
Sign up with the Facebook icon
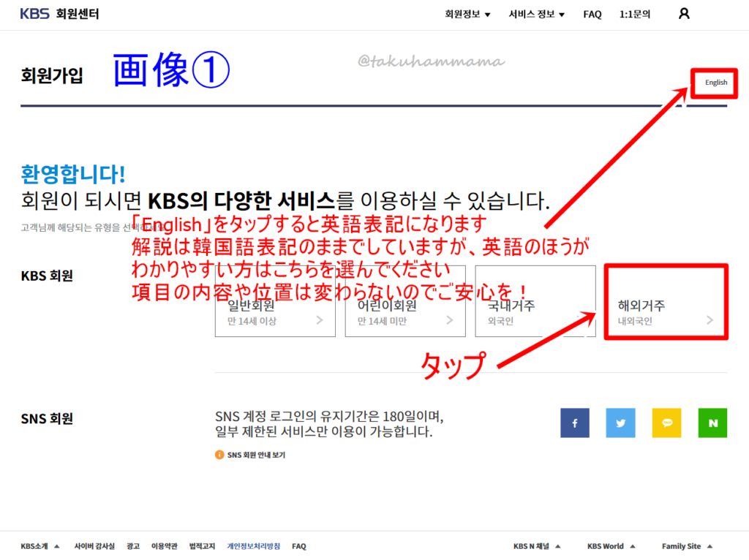pos(575,423)
